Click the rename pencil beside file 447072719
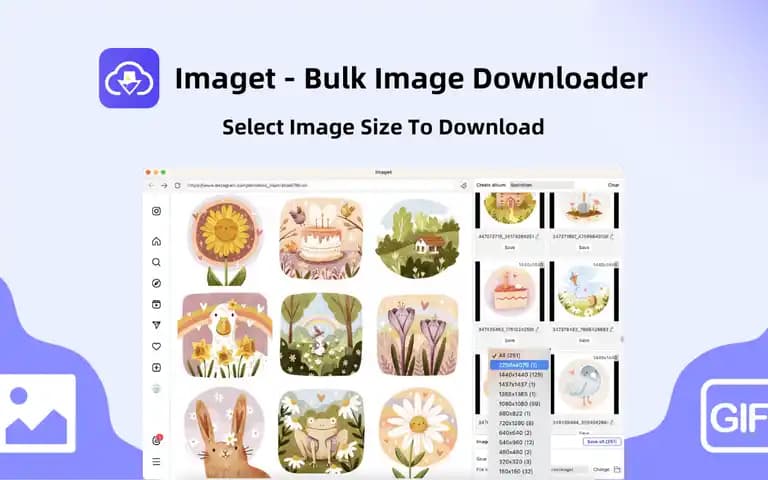This screenshot has height=480, width=768. coord(537,237)
